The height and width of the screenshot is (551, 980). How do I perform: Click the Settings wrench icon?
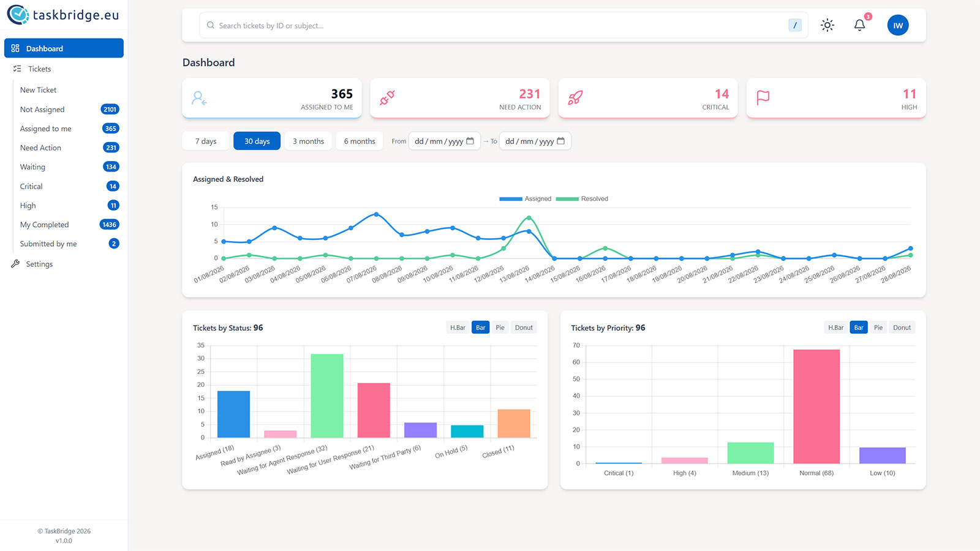click(x=15, y=264)
